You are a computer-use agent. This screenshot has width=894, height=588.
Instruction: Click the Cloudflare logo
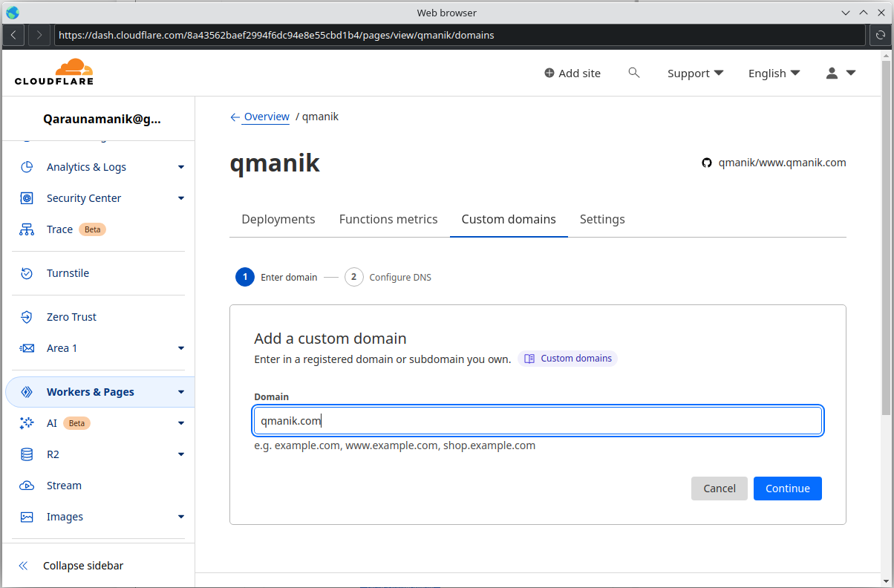coord(54,72)
